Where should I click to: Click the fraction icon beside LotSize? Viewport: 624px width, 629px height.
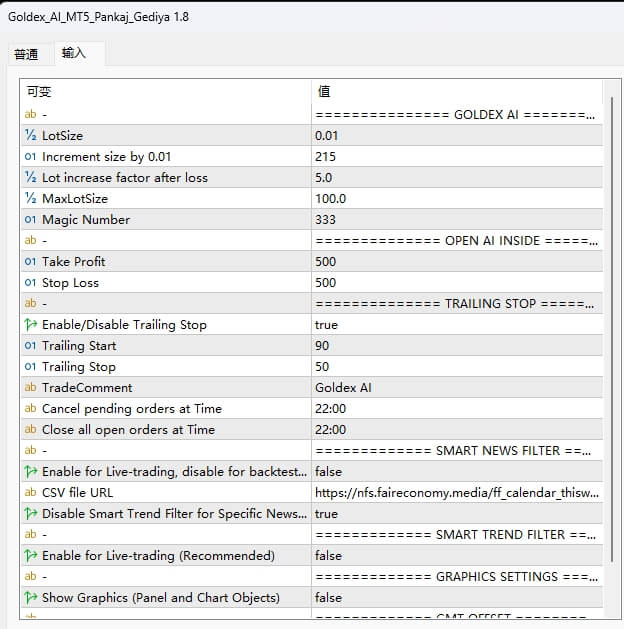point(30,136)
